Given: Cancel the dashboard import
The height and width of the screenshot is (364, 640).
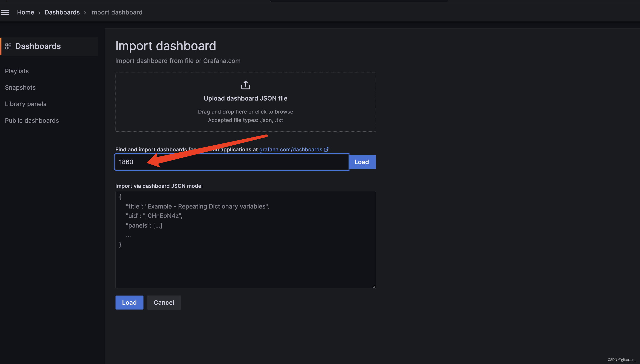Looking at the screenshot, I should click(x=164, y=303).
